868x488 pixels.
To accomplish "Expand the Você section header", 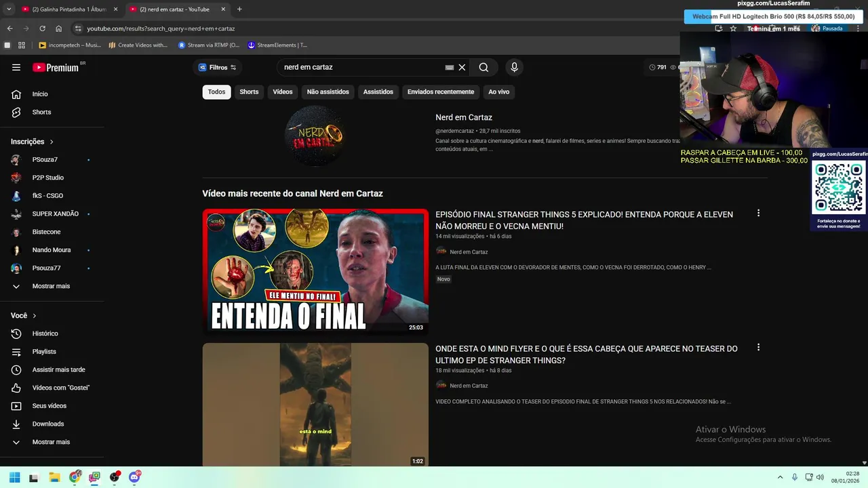I will pyautogui.click(x=24, y=316).
